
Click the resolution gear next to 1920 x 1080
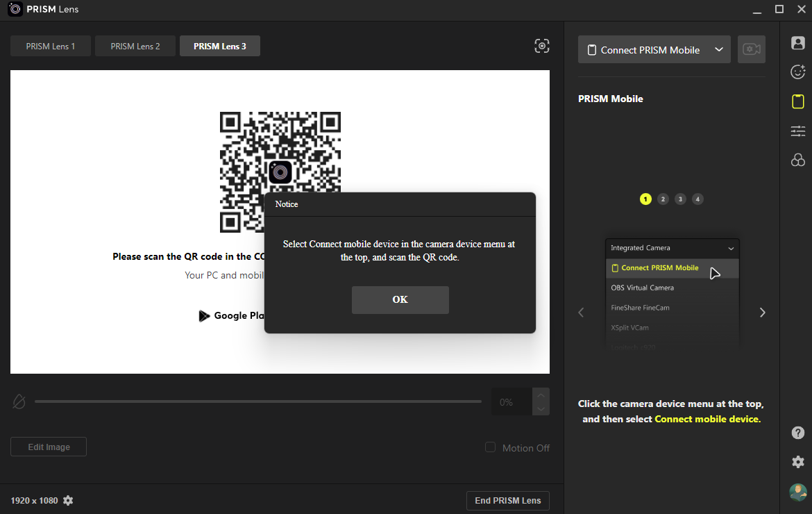[68, 501]
